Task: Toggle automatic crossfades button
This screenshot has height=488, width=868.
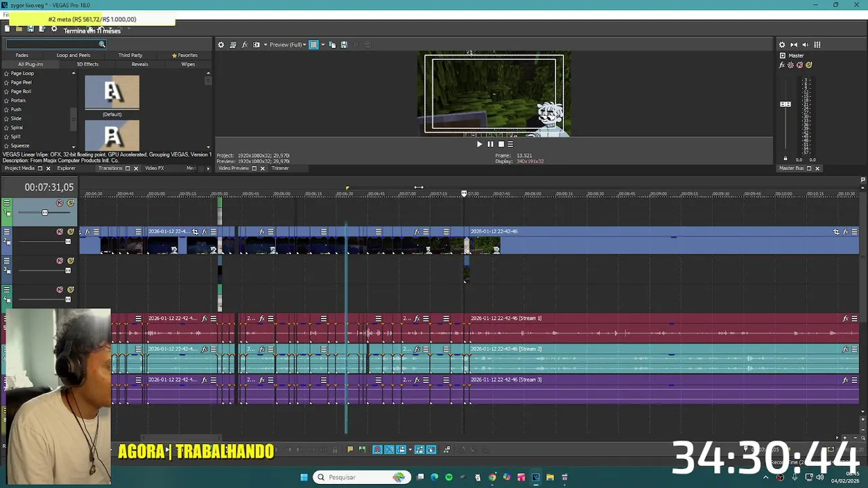Action: pos(389,449)
